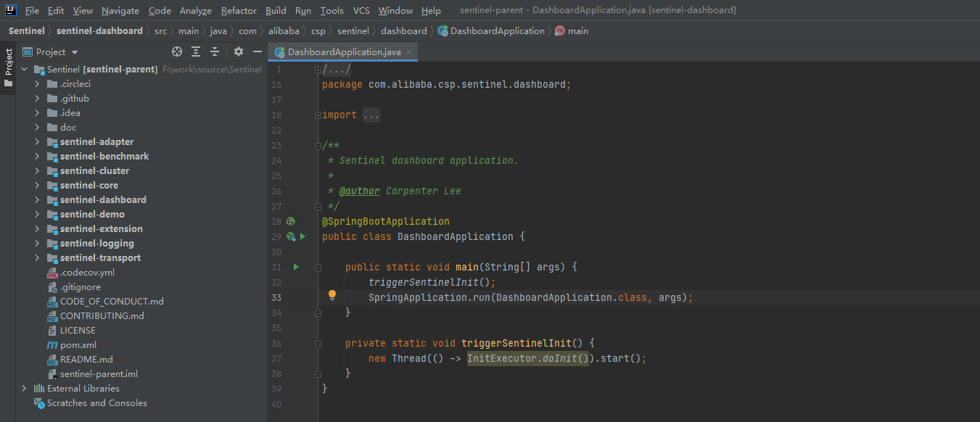Run DashboardApplication class from line 29 arrow

point(303,236)
